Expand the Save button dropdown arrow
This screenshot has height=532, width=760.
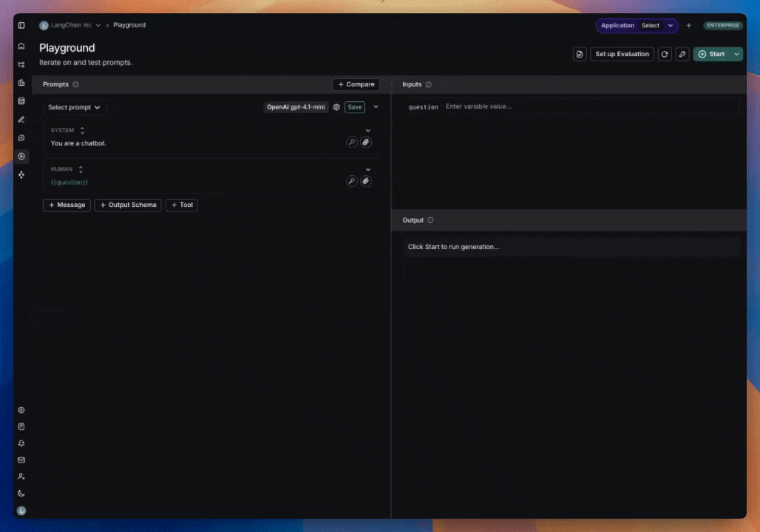[x=376, y=107]
